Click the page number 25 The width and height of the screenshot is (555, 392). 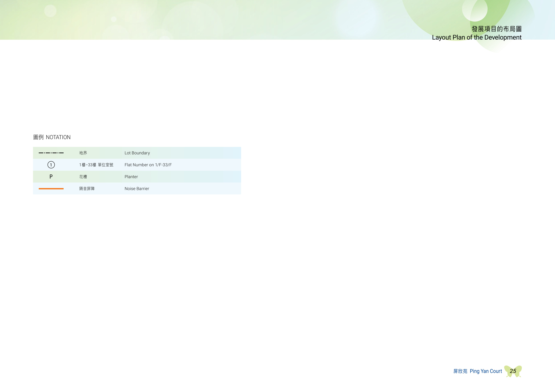pos(513,371)
